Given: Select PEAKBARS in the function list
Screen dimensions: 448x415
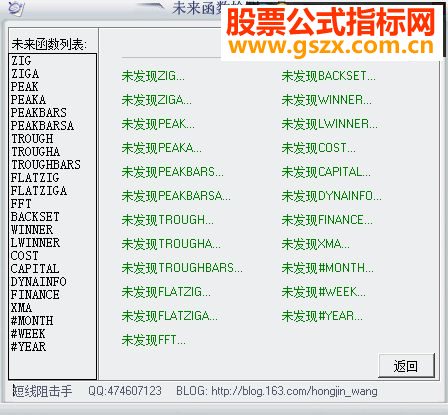Looking at the screenshot, I should click(39, 113).
